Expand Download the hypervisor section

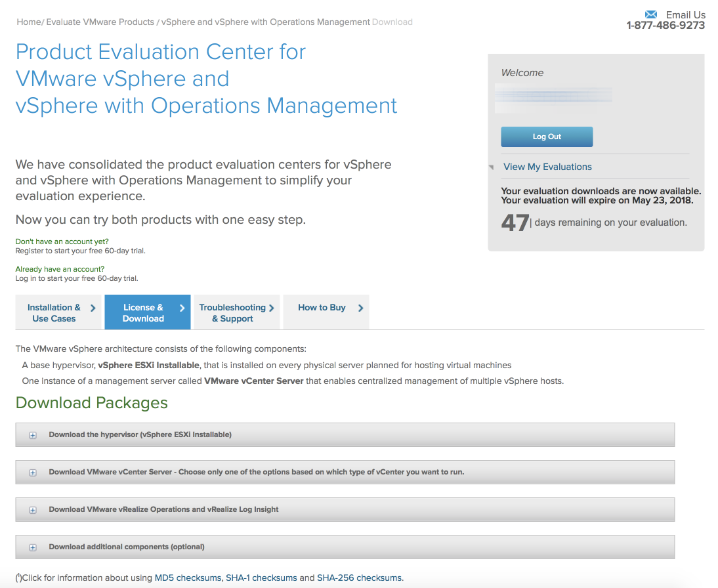pos(140,434)
